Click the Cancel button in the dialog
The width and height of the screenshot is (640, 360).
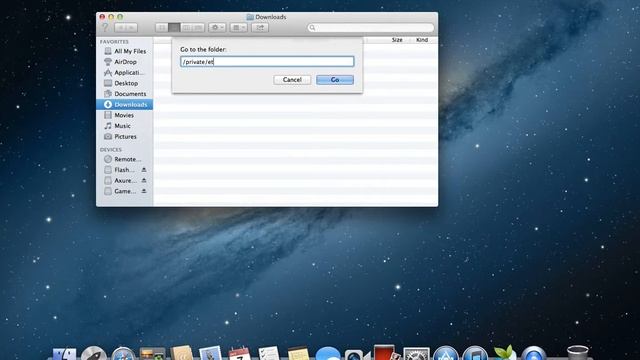[292, 80]
